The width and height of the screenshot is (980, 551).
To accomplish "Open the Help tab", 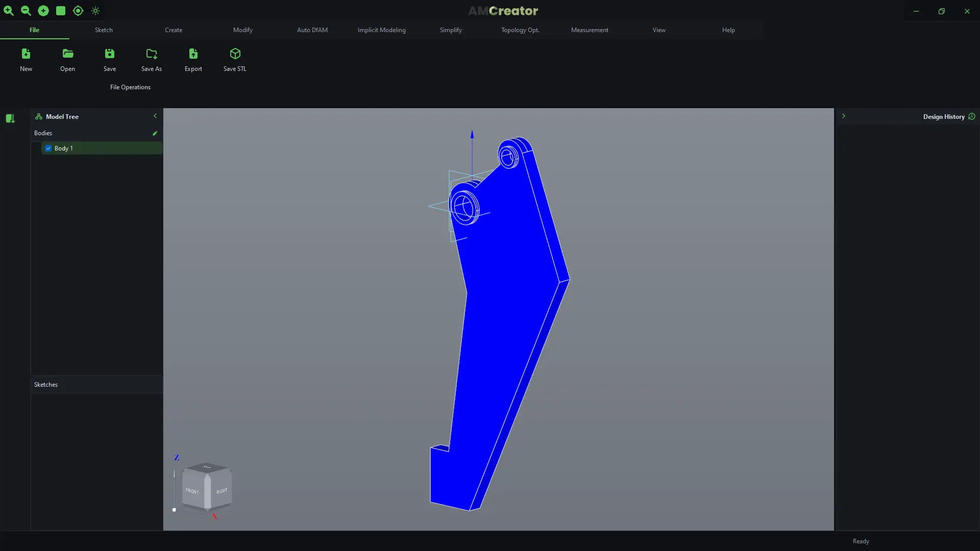I will 728,30.
